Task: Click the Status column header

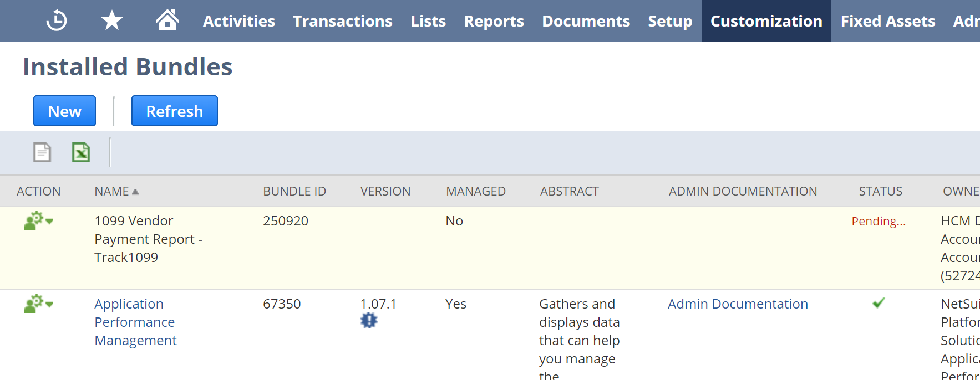Action: click(881, 191)
